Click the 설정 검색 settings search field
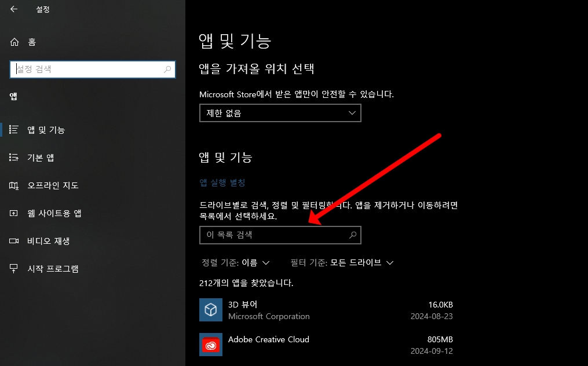The image size is (588, 366). pyautogui.click(x=92, y=69)
